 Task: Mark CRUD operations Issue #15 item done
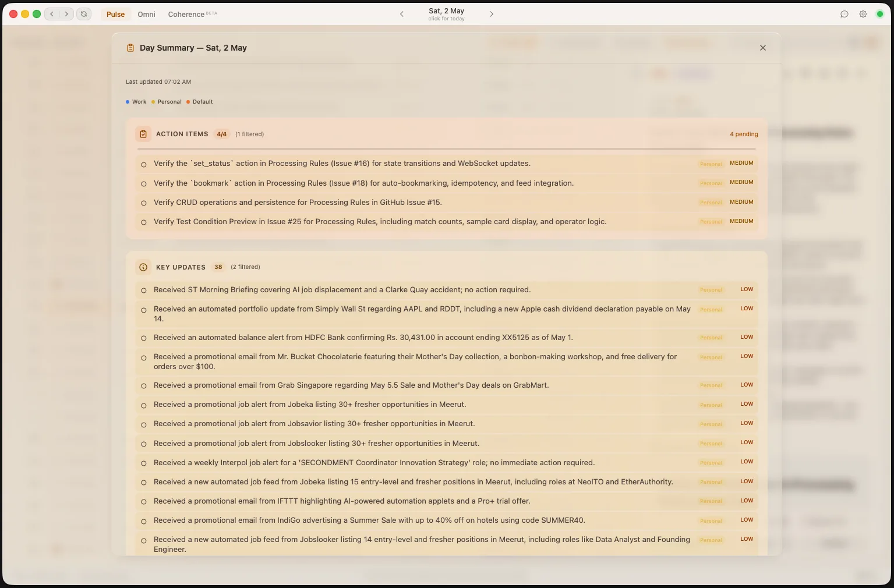144,203
